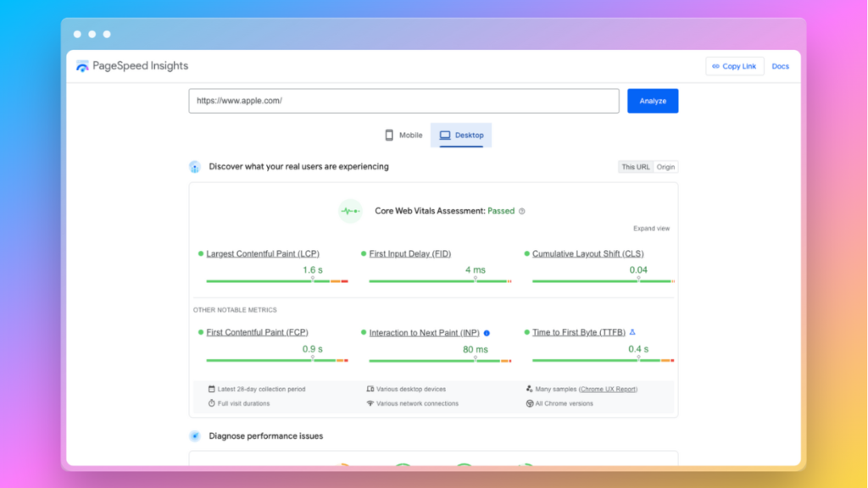This screenshot has width=868, height=488.
Task: Click the people icon next to Many samples
Action: click(x=529, y=389)
